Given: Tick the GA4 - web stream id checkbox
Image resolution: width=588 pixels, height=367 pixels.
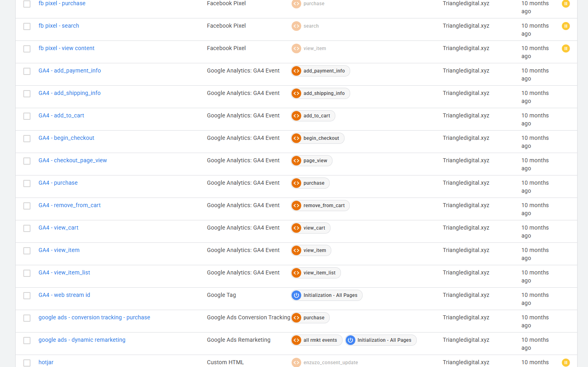Looking at the screenshot, I should coord(27,296).
